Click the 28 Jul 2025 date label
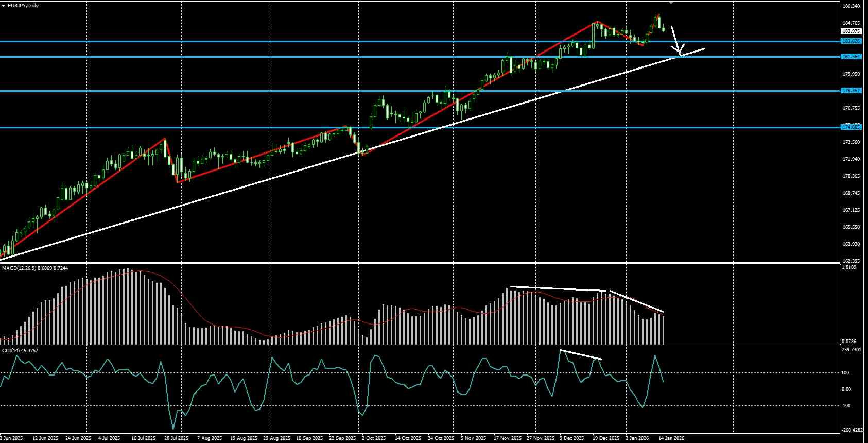868x443 pixels. pos(176,438)
